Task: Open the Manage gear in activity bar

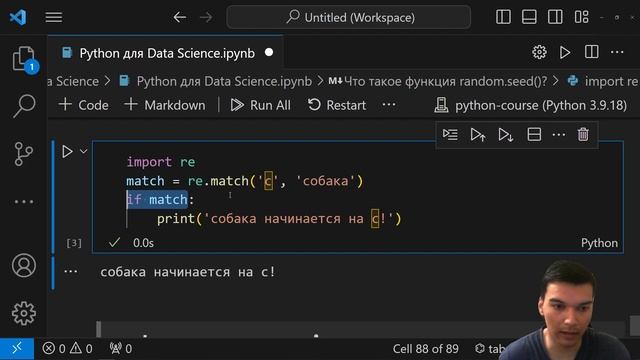Action: click(24, 313)
